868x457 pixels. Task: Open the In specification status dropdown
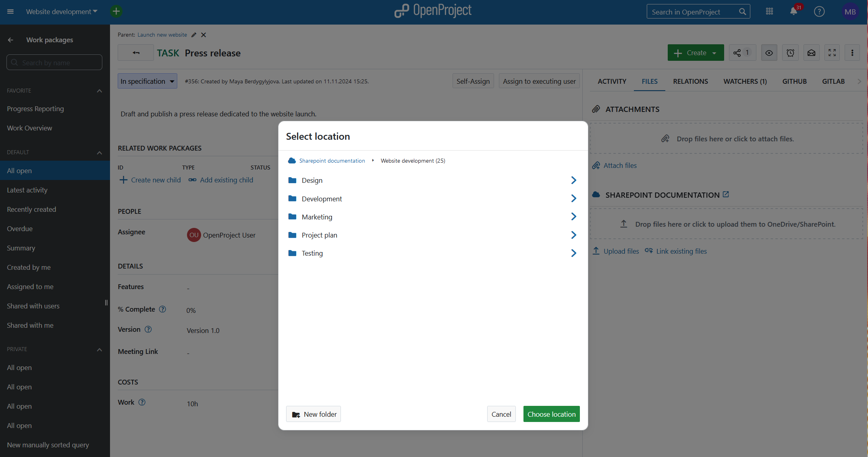(x=147, y=81)
